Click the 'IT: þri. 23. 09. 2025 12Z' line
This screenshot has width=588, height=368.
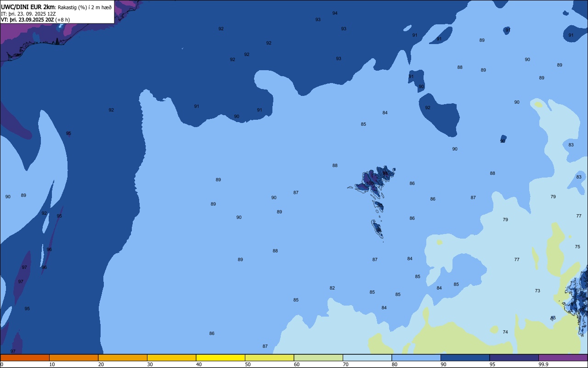click(28, 14)
